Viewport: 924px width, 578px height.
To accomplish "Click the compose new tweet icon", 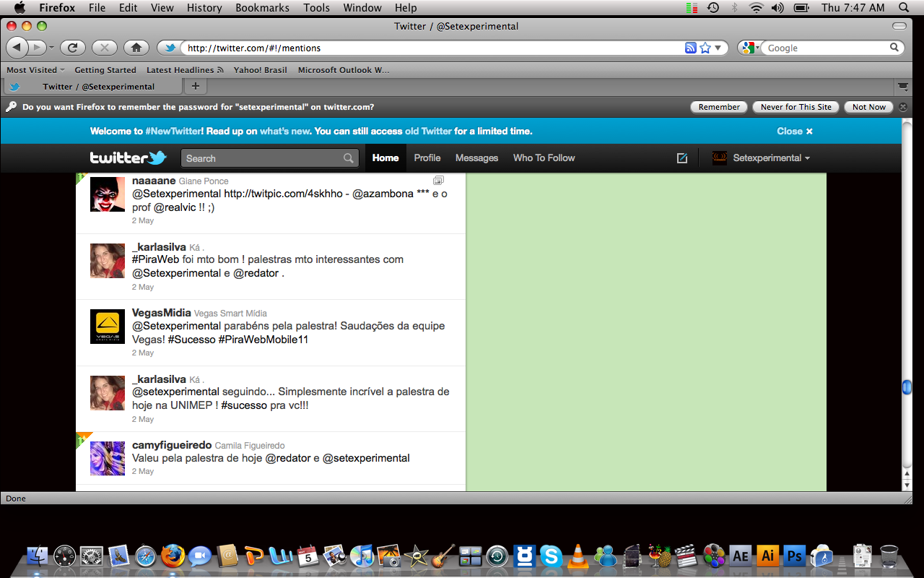I will coord(682,158).
